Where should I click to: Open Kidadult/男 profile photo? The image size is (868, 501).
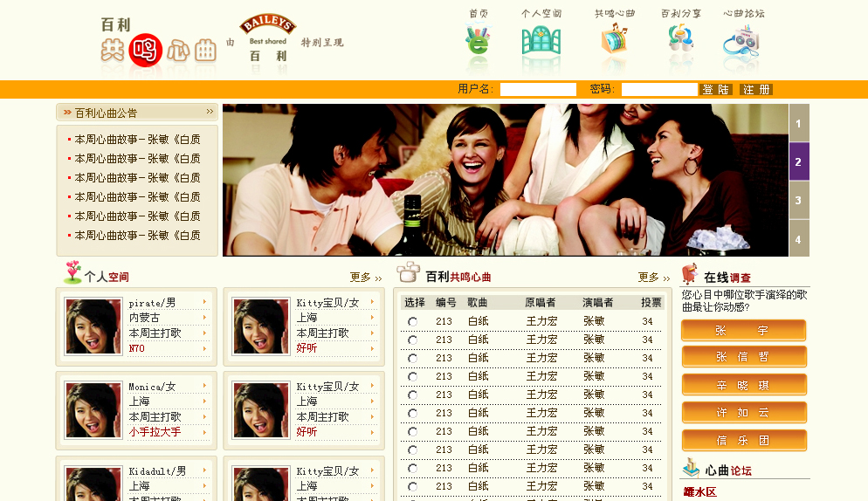pyautogui.click(x=93, y=484)
